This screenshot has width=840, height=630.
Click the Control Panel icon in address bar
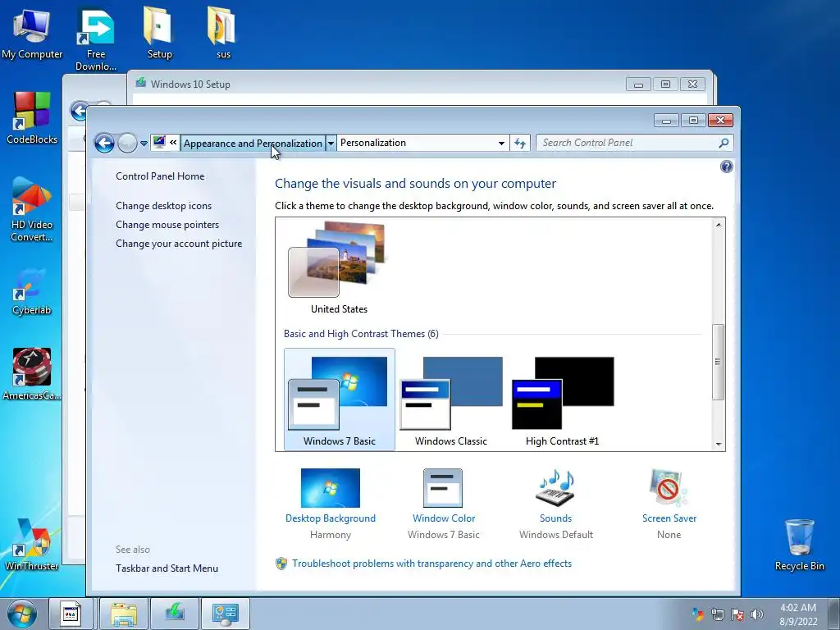159,143
